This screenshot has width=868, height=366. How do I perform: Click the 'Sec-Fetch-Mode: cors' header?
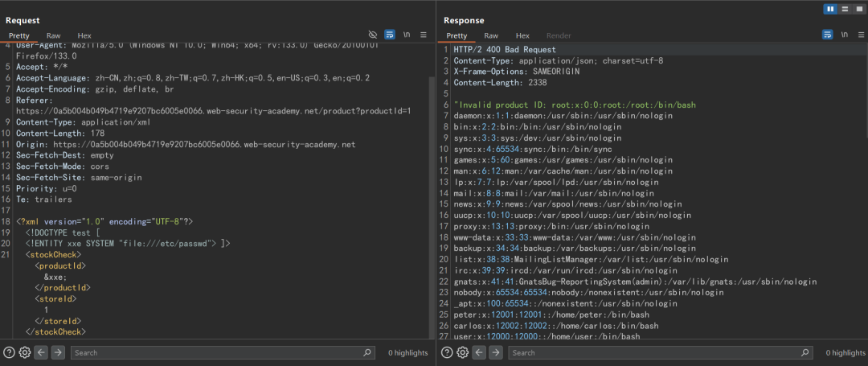coord(63,167)
